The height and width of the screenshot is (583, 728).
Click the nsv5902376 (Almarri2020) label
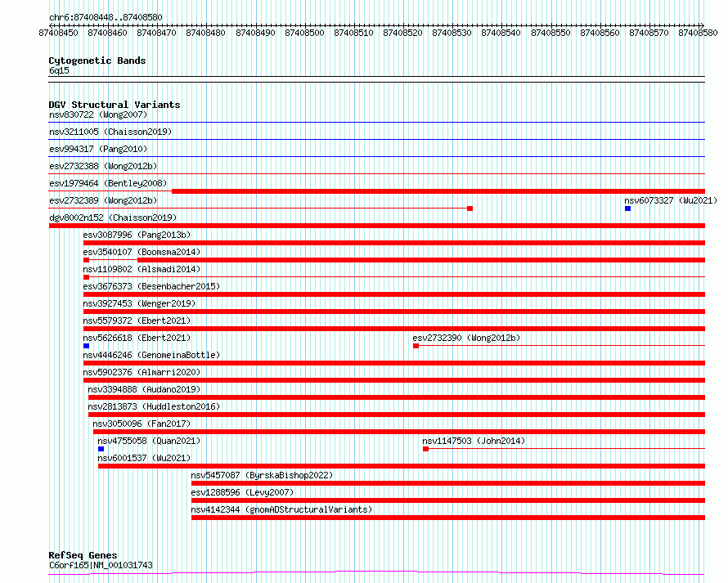142,372
